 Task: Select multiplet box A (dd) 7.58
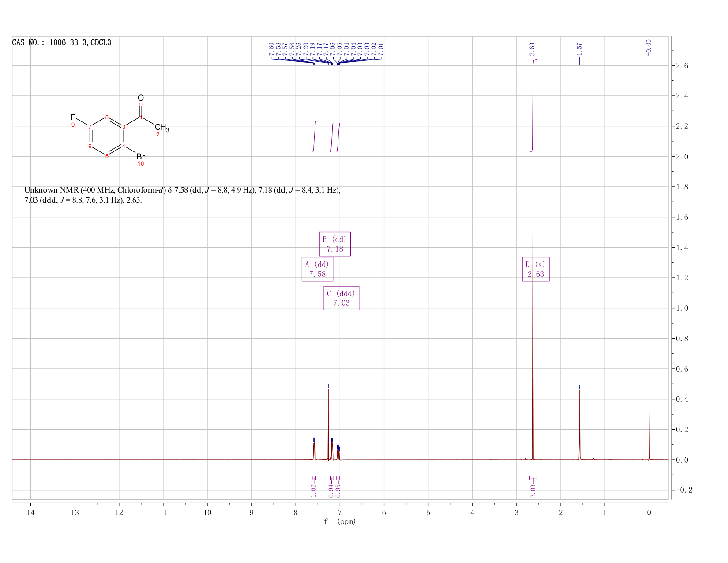coord(317,269)
